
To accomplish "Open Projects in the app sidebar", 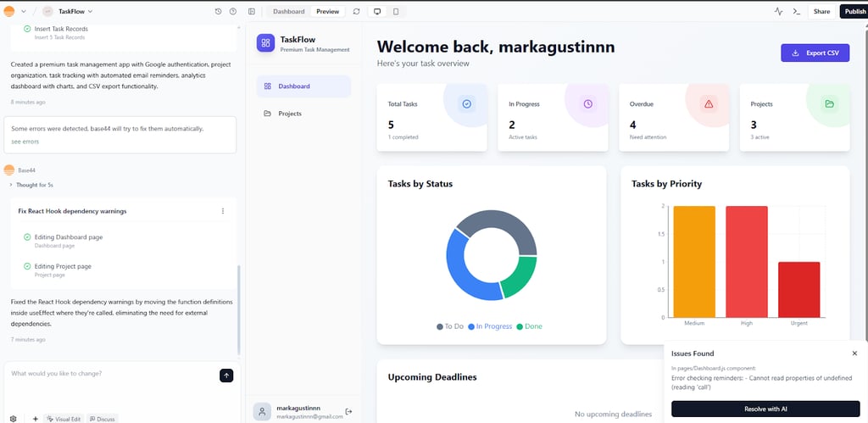I will point(303,114).
